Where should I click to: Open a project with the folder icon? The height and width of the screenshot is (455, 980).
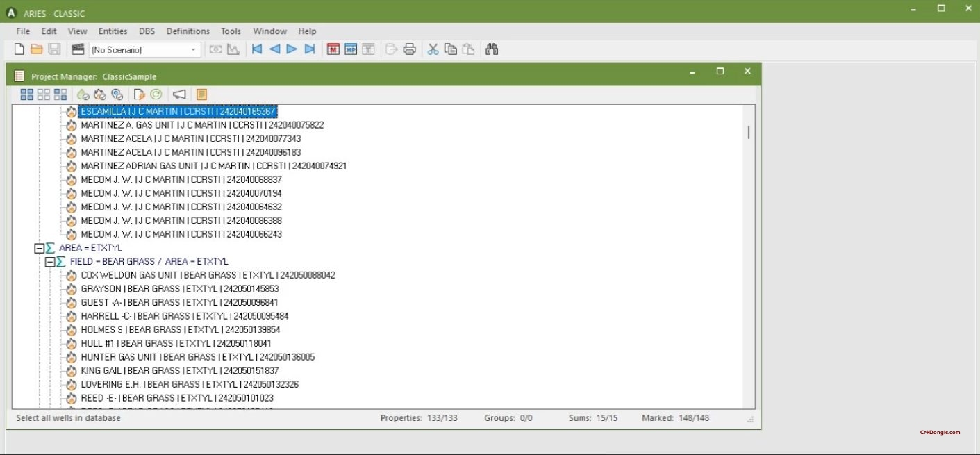pyautogui.click(x=37, y=49)
